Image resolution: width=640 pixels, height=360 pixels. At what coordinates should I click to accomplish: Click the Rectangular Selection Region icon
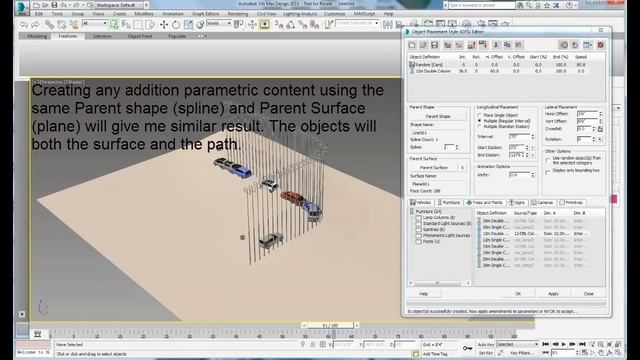click(x=138, y=24)
